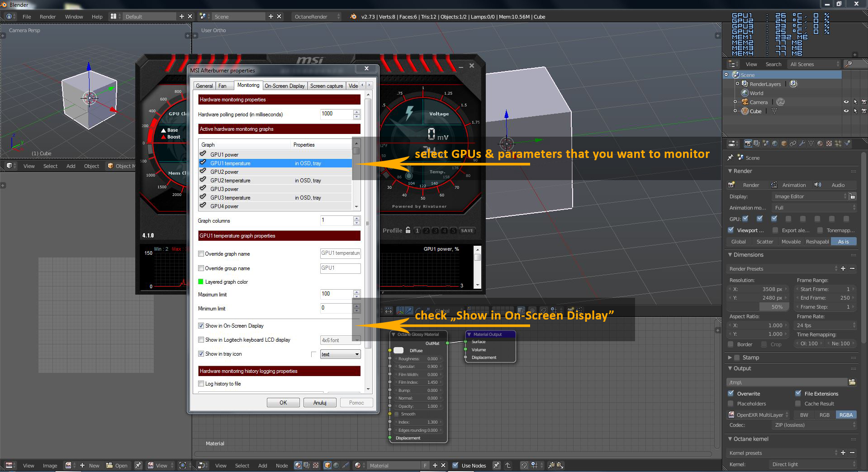This screenshot has width=868, height=472.
Task: Click SAVE profile button in Afterburner
Action: click(x=467, y=230)
